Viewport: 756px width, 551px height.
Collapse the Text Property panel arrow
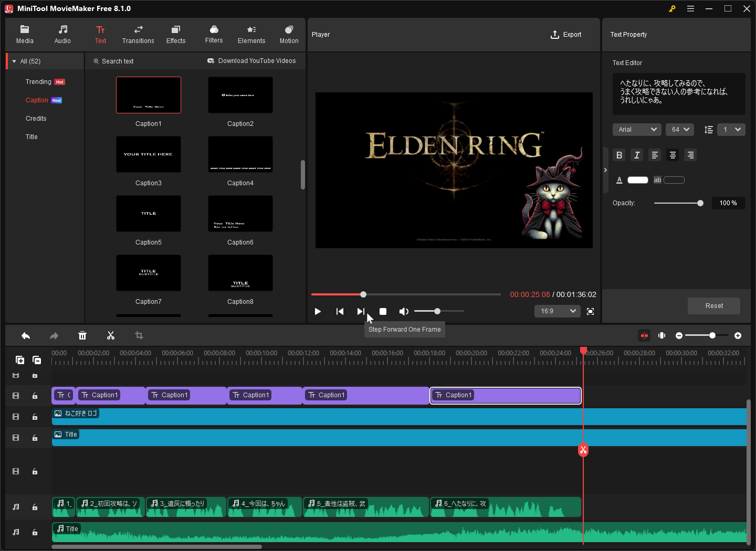pyautogui.click(x=605, y=170)
